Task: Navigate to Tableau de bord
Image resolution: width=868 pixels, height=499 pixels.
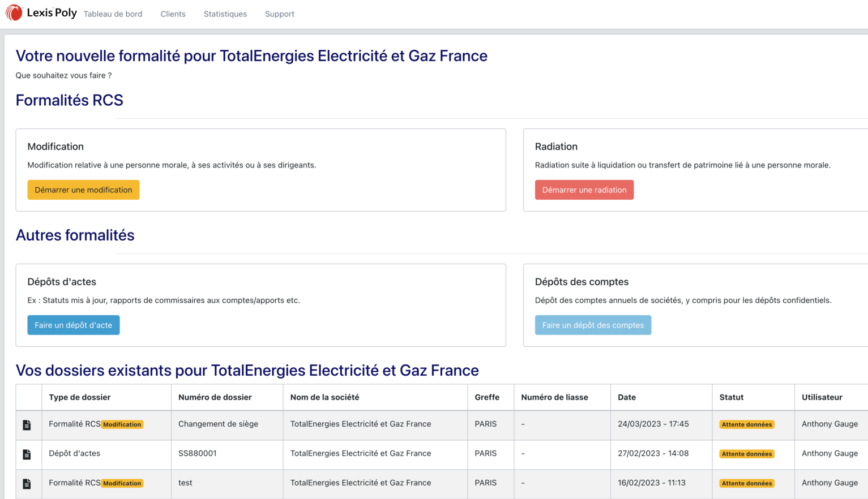Action: pyautogui.click(x=113, y=14)
